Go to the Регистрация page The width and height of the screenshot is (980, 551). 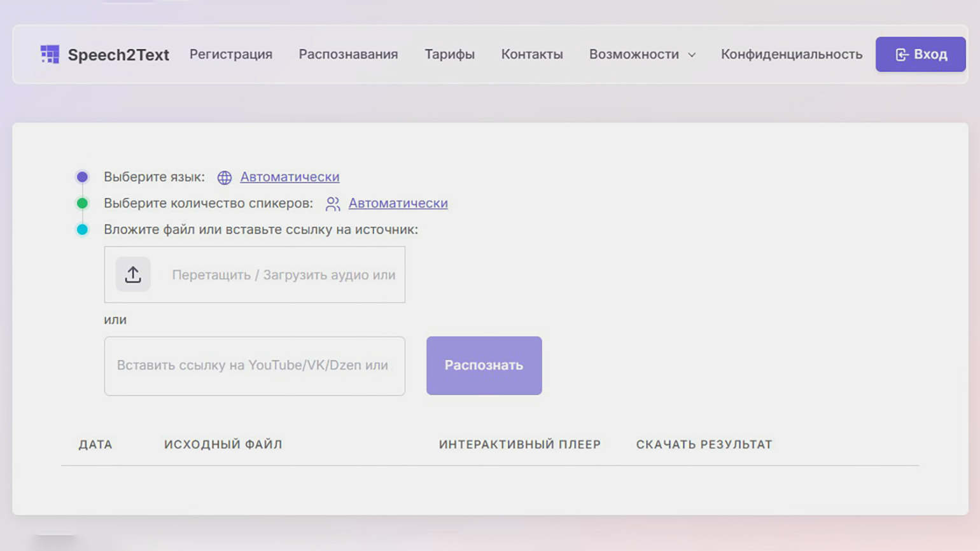pos(231,55)
